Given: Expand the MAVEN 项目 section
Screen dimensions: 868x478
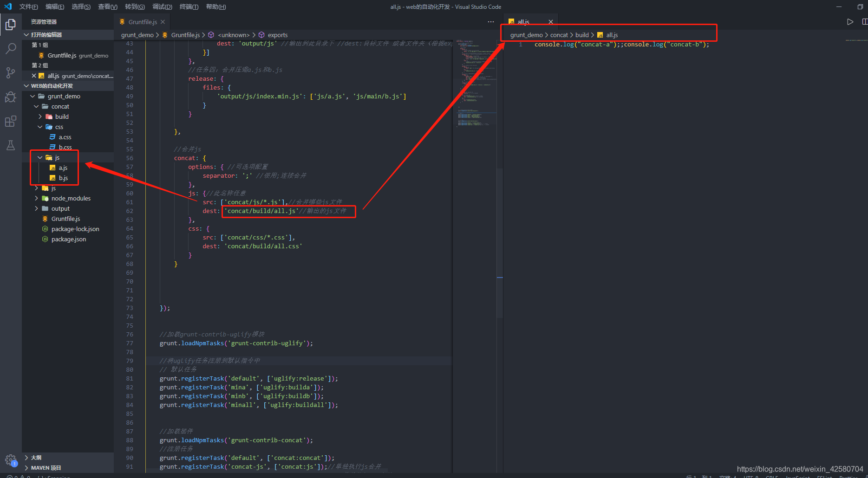Looking at the screenshot, I should tap(68, 468).
